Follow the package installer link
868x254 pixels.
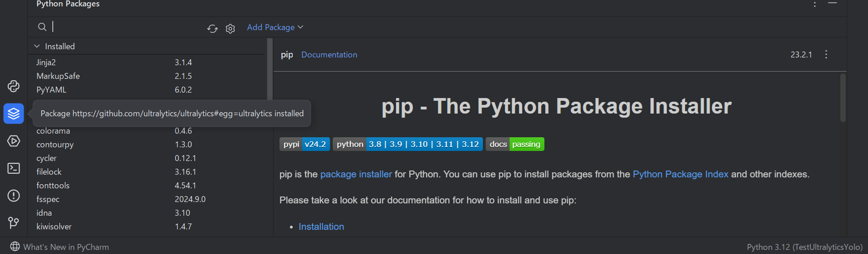(x=356, y=174)
